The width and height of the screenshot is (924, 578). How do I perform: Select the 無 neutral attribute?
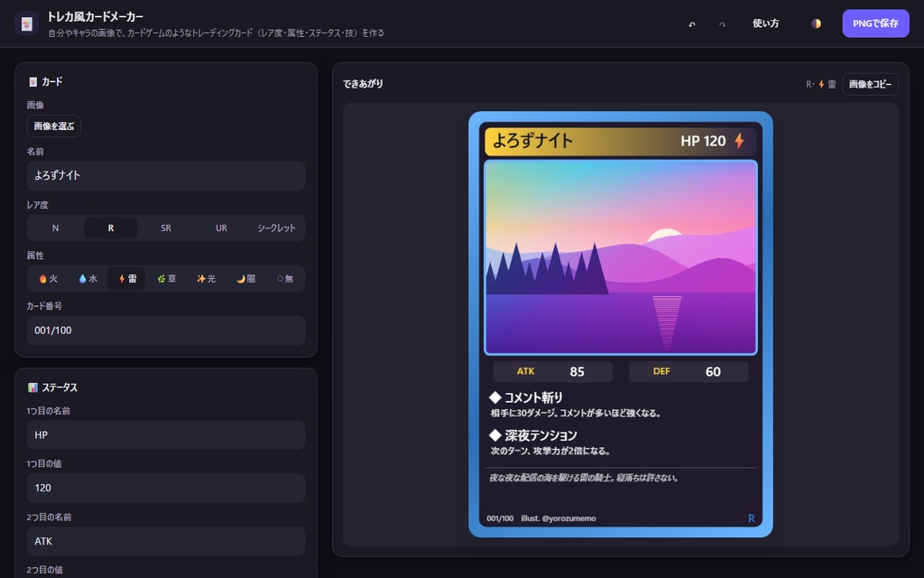point(284,279)
